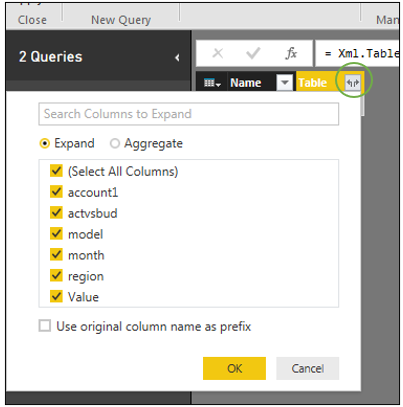Click the formula bar confirm checkmark icon

pyautogui.click(x=253, y=53)
